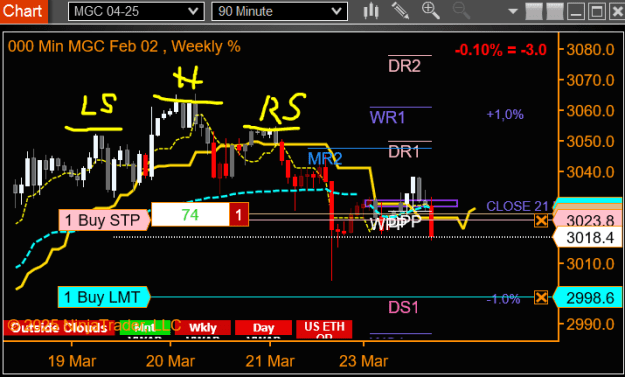Open the drawing tools pencil icon

tap(400, 11)
